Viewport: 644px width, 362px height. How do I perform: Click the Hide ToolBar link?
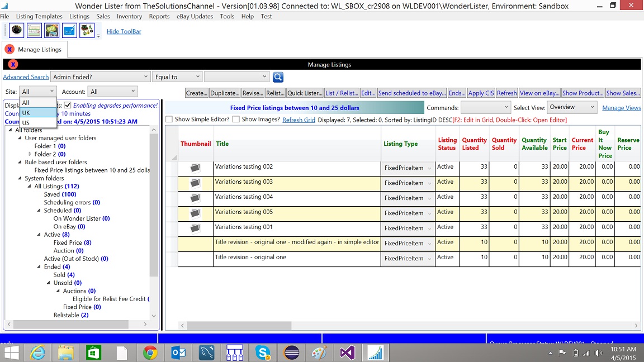pyautogui.click(x=124, y=31)
